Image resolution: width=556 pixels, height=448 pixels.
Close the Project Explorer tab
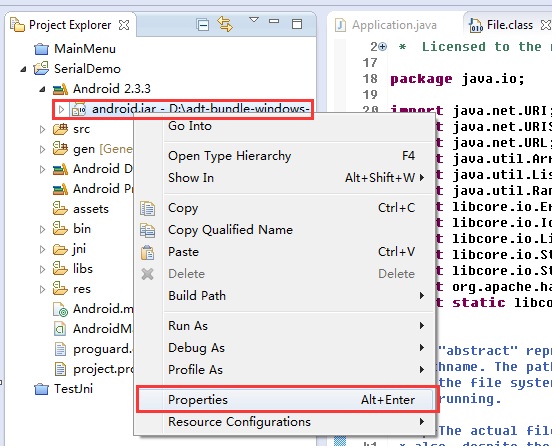point(124,25)
